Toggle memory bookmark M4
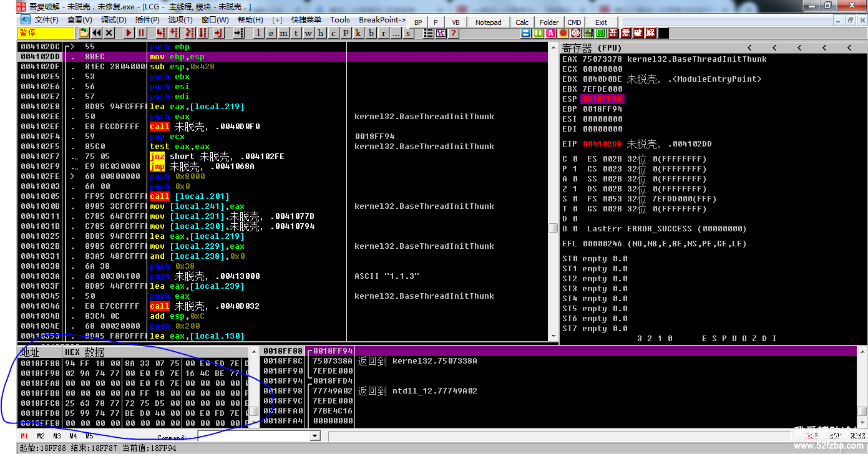Image resolution: width=868 pixels, height=454 pixels. [x=73, y=436]
